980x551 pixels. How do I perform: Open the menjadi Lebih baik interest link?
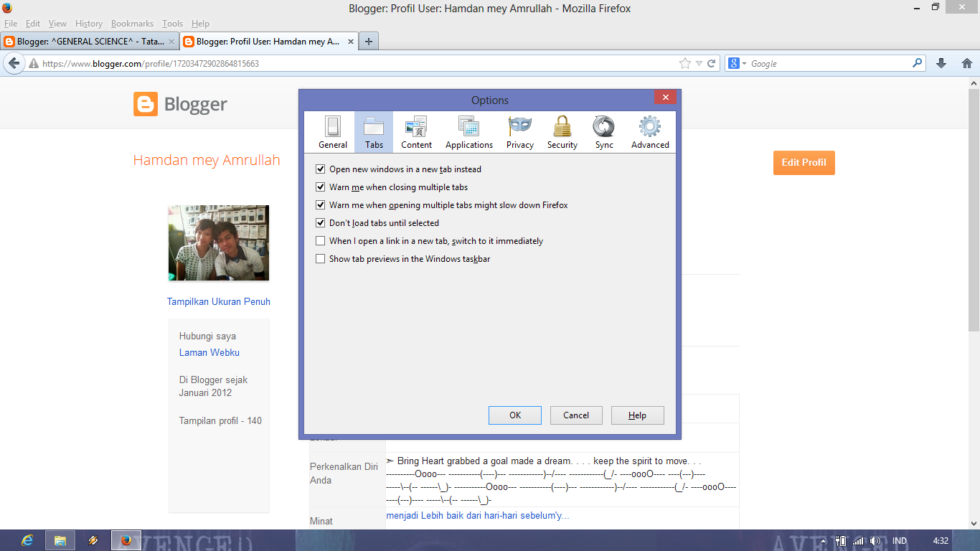click(478, 516)
